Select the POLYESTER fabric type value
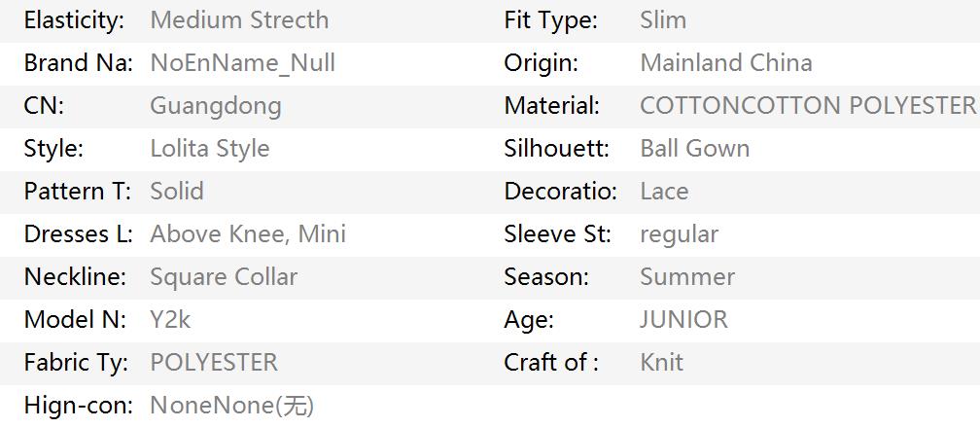The height and width of the screenshot is (428, 980). (214, 362)
